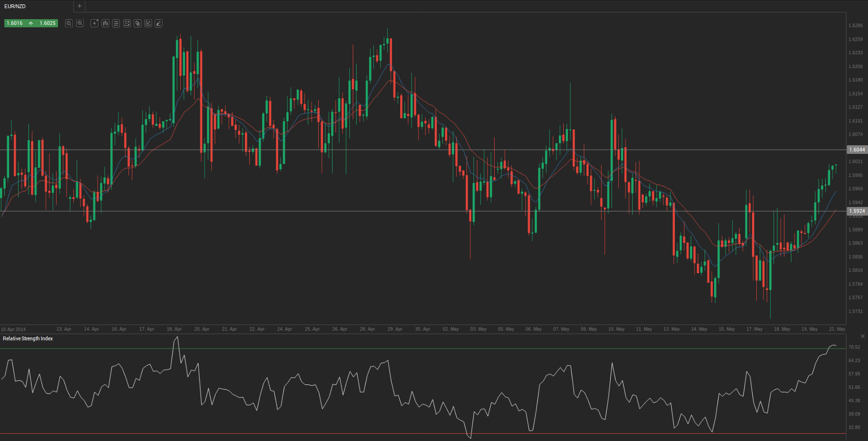This screenshot has width=868, height=441.
Task: Click the eraser icon in toolbar
Action: tap(159, 23)
